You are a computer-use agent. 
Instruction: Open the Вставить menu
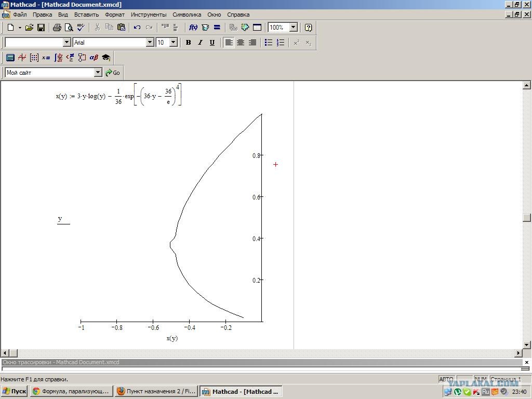pos(87,15)
